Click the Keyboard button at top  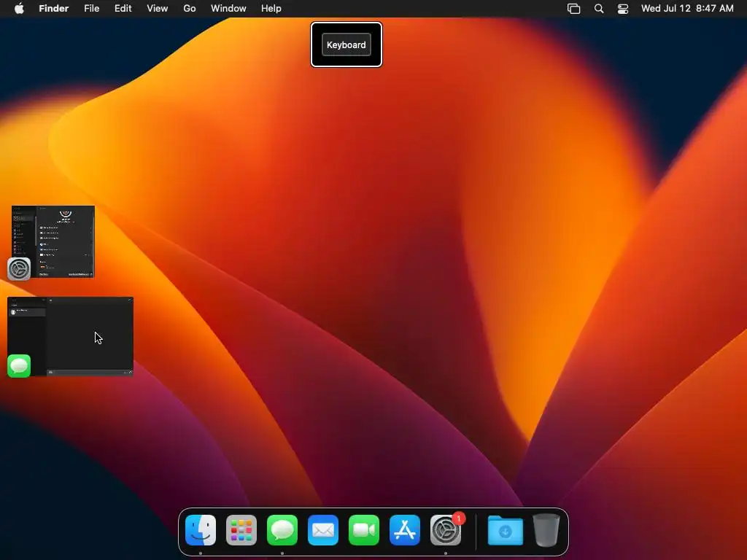347,44
